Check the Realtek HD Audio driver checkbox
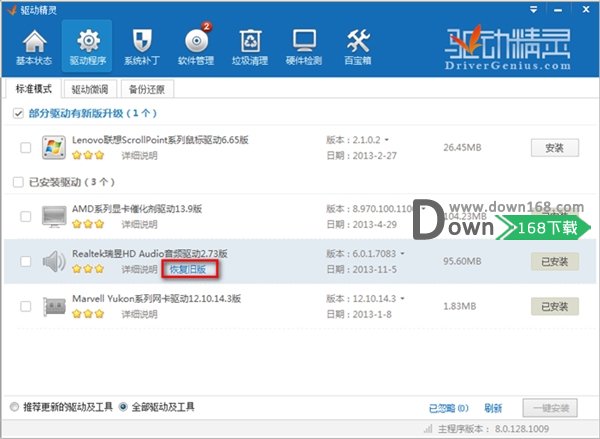This screenshot has width=600, height=439. pyautogui.click(x=26, y=261)
